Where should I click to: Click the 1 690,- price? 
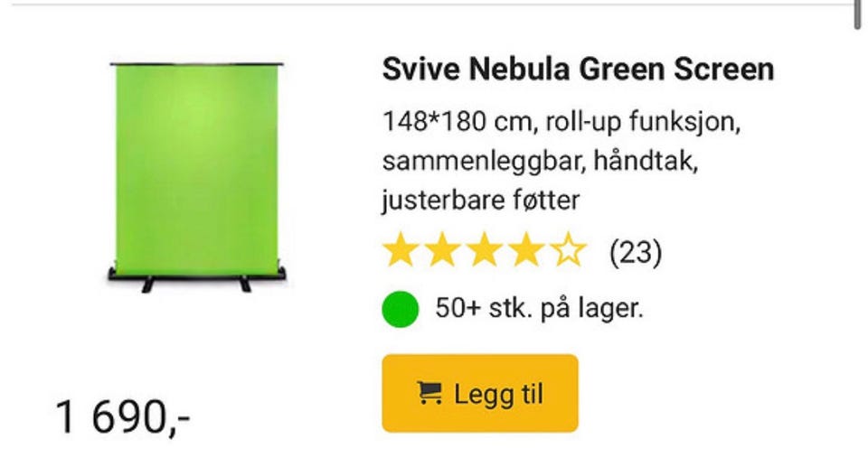point(123,416)
